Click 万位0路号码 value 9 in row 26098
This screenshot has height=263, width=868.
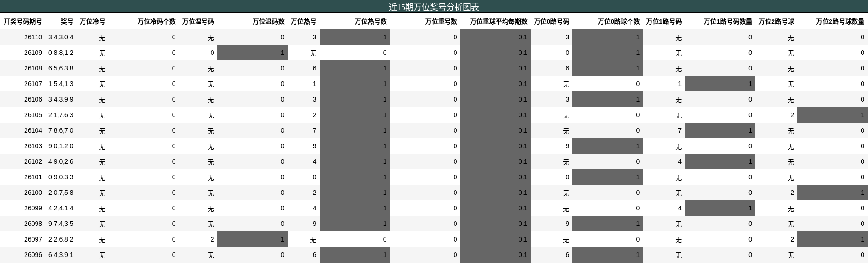click(567, 224)
